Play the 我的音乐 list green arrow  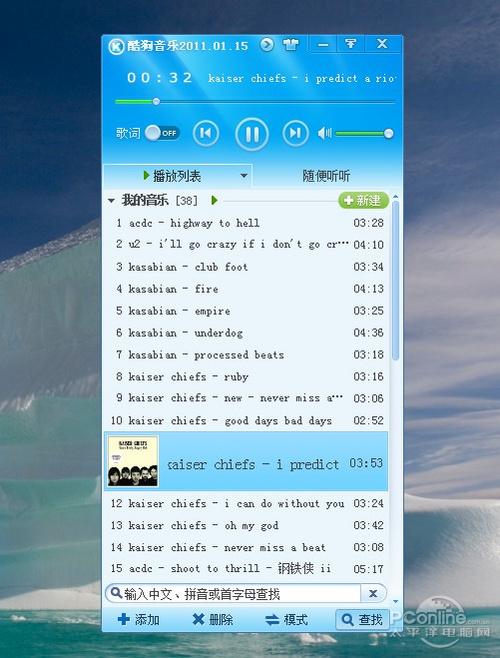coord(214,200)
